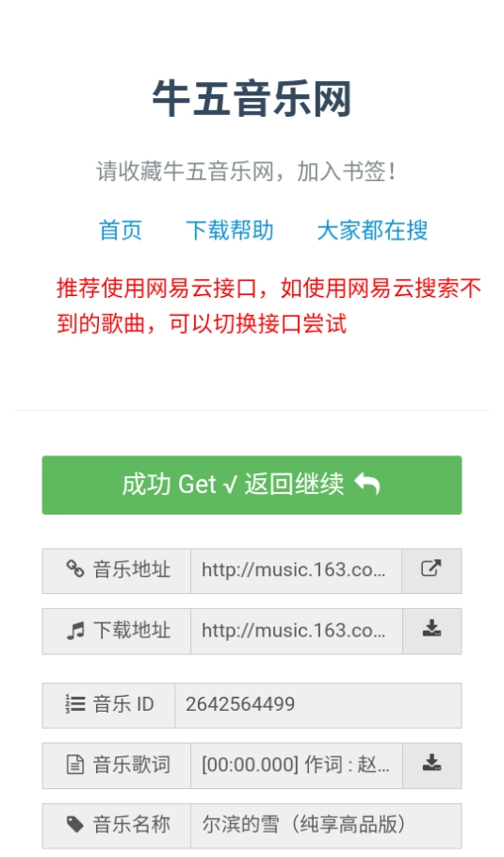Open 下载帮助 help page
Viewport: 504px width, 857px height.
point(230,230)
